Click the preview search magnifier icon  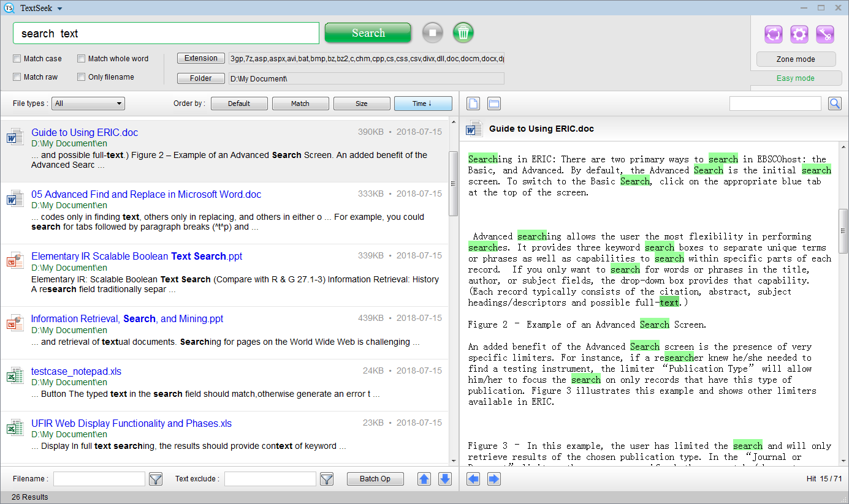pyautogui.click(x=834, y=103)
